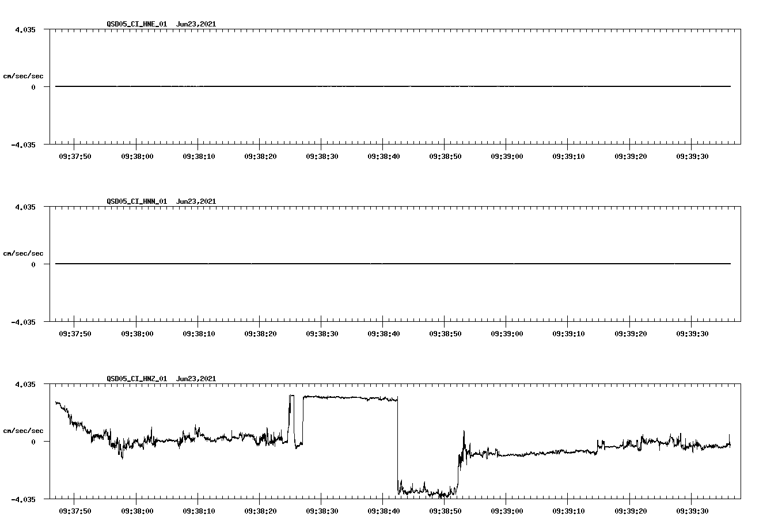Click 09:39:00 label on the HNE axis
The height and width of the screenshot is (532, 782).
(x=507, y=156)
